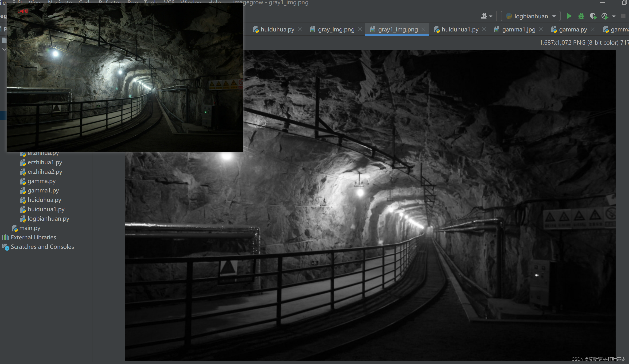Expand External Libraries node
The image size is (629, 364).
click(33, 237)
